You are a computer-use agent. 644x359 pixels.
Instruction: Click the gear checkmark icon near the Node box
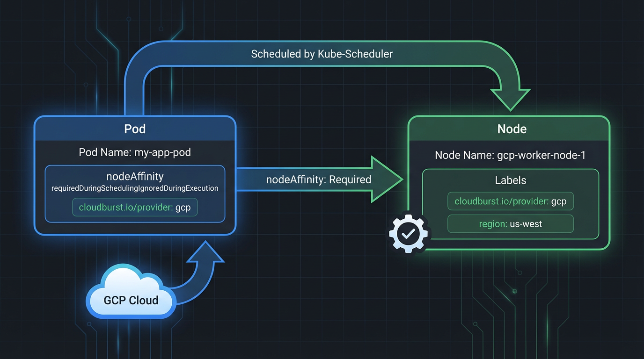click(408, 233)
